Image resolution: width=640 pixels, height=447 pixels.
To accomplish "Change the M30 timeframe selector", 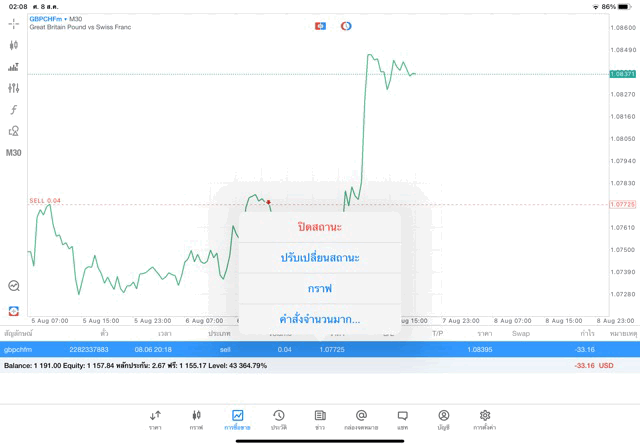I will [x=14, y=153].
